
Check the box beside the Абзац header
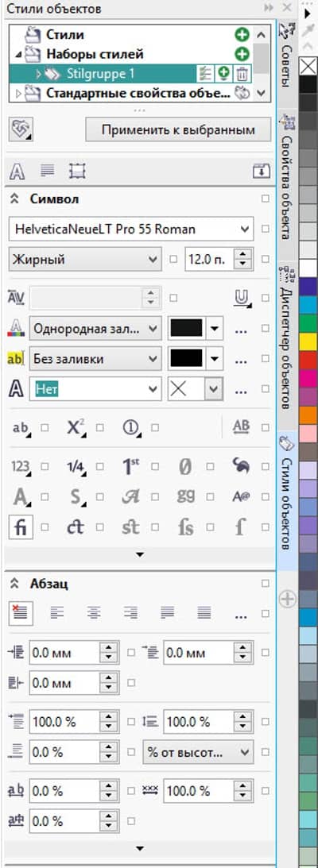point(266,583)
